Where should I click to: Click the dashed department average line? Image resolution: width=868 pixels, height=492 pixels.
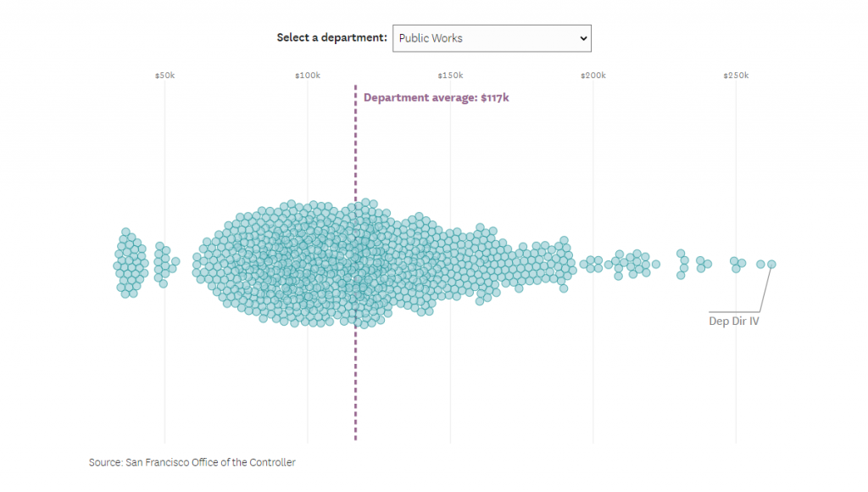point(355,382)
